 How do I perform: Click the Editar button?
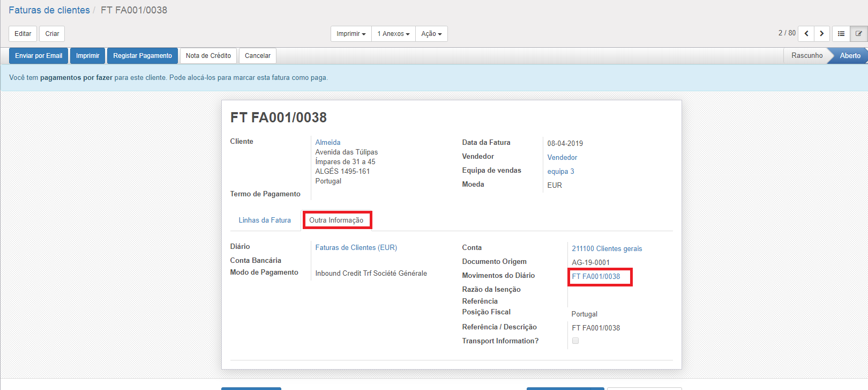23,34
